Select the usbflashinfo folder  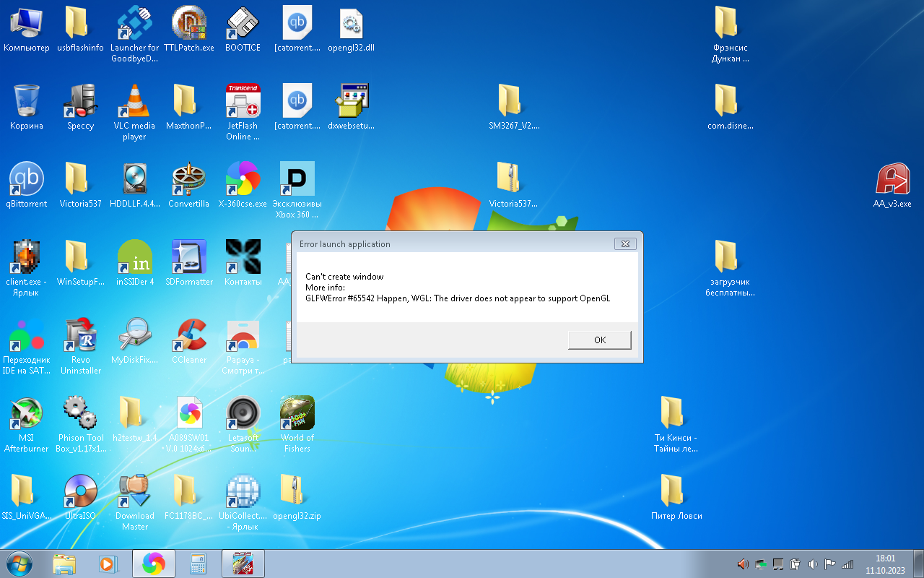[80, 30]
